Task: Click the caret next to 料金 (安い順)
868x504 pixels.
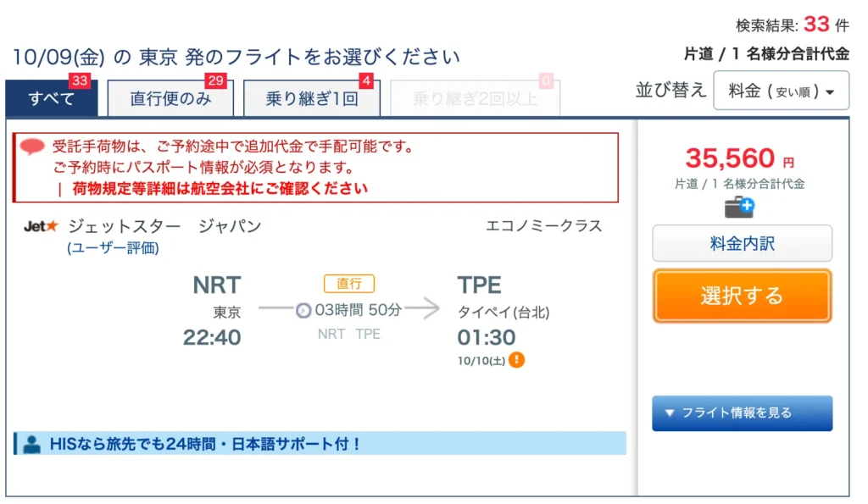Action: tap(830, 92)
